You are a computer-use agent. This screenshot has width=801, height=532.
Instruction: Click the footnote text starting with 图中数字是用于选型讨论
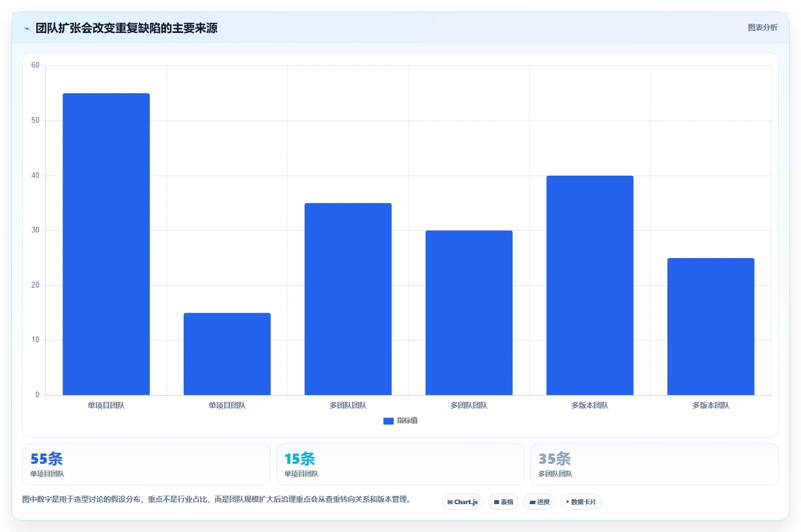click(x=216, y=500)
